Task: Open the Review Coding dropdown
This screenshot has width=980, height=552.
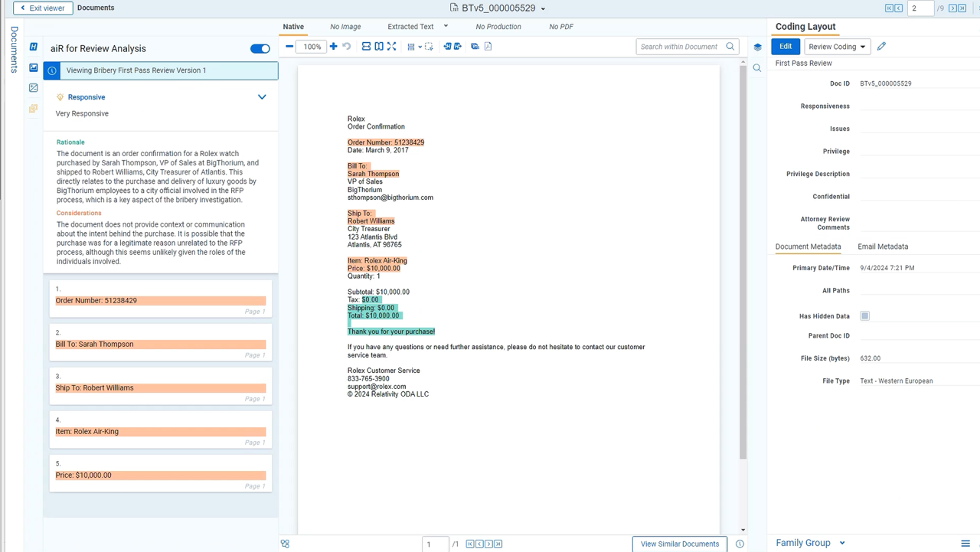Action: [837, 46]
